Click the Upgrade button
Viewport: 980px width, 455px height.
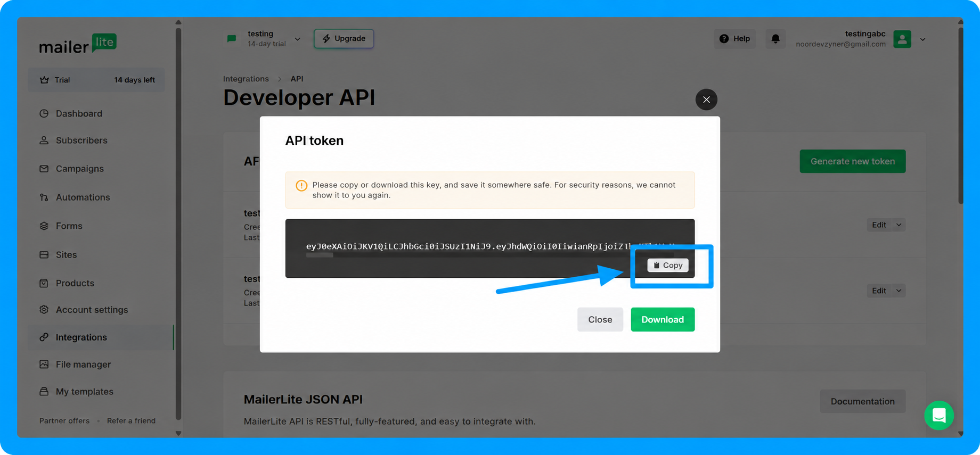pyautogui.click(x=344, y=38)
